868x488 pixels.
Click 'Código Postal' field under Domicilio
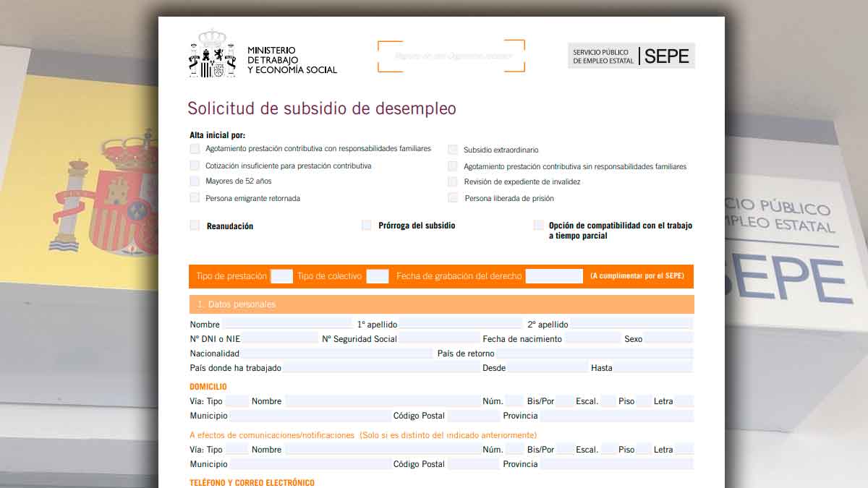[x=473, y=416]
